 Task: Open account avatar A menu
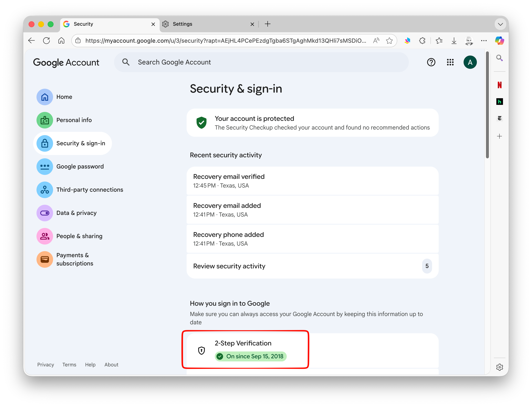(470, 62)
